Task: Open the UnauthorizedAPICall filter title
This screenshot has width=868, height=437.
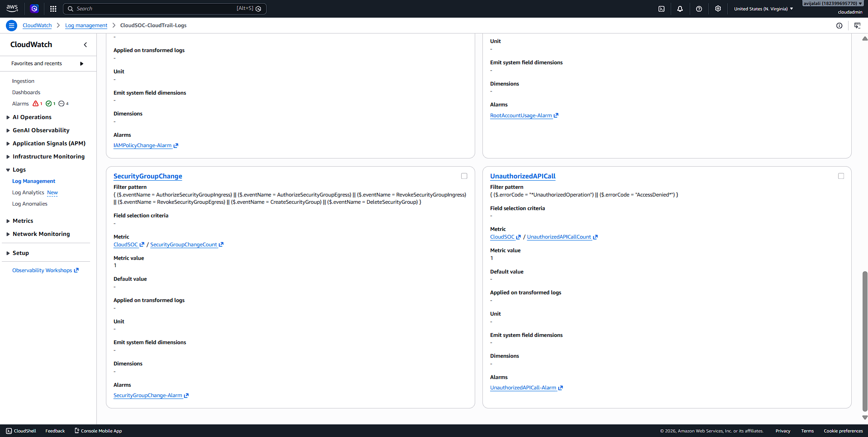Action: [x=523, y=176]
